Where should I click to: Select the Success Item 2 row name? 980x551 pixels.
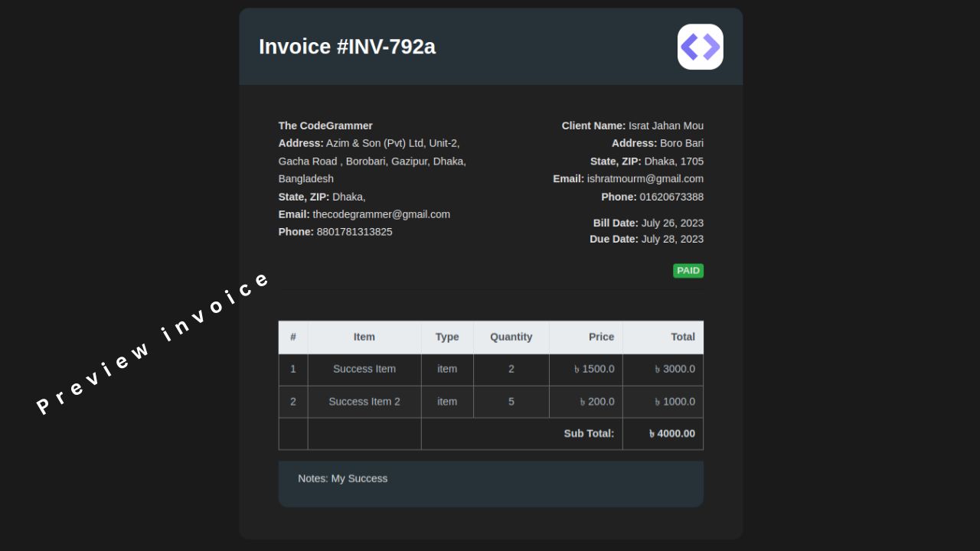click(364, 402)
